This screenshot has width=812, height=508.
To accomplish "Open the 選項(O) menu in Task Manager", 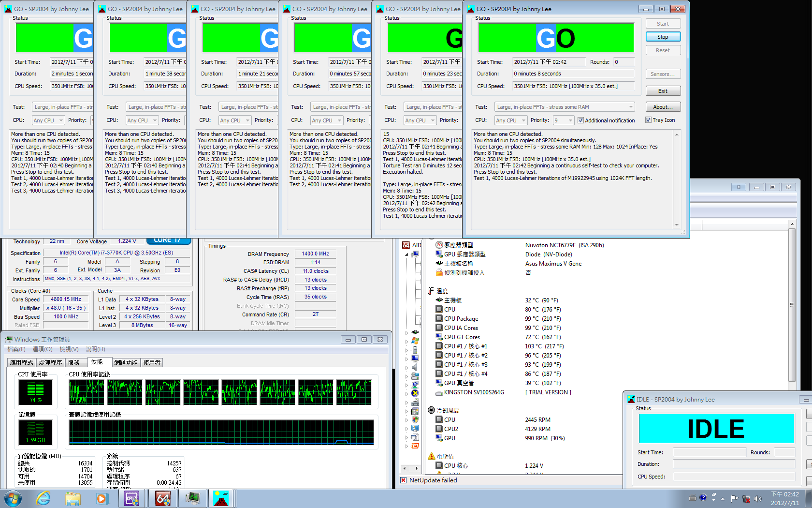I will tap(43, 349).
